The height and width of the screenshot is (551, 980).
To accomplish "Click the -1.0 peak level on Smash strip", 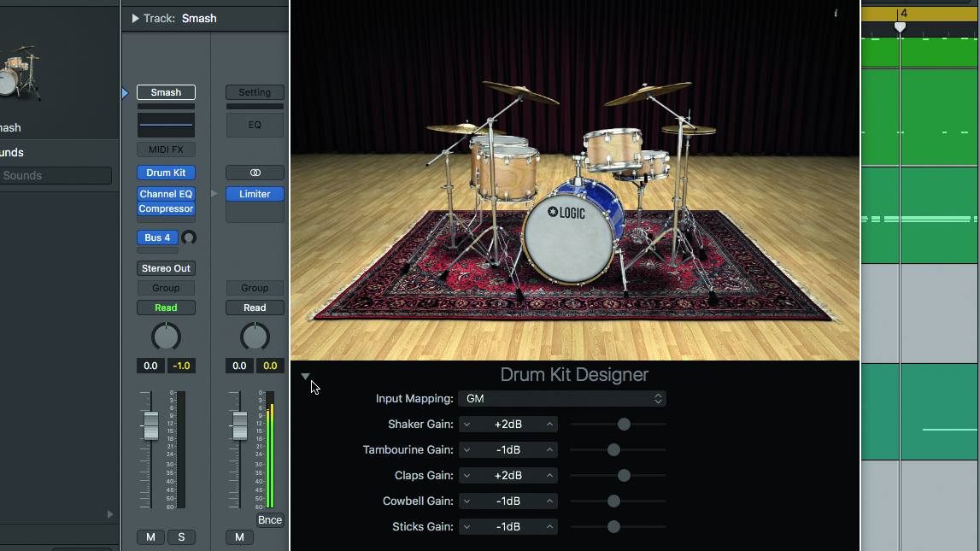I will click(181, 366).
